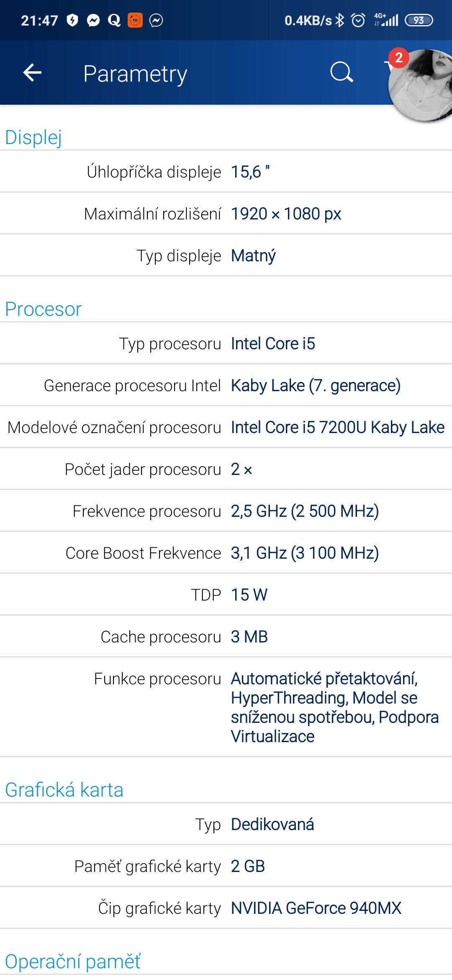
Task: Tap the alarm clock status icon
Action: pyautogui.click(x=358, y=20)
